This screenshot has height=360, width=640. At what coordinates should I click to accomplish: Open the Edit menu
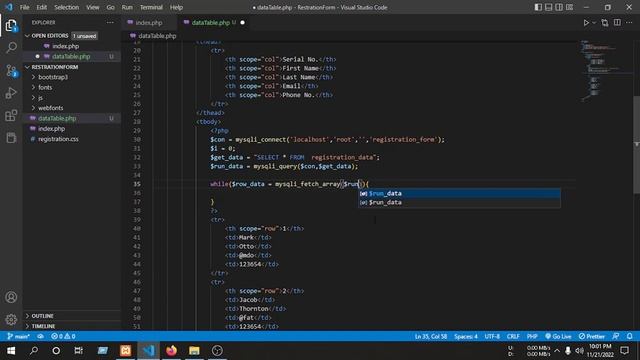(x=42, y=7)
